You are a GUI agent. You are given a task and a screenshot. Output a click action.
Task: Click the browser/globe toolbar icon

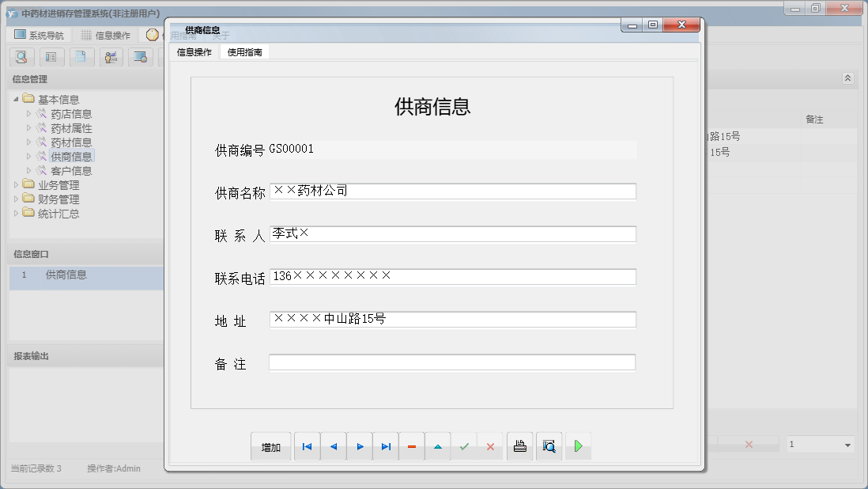[141, 57]
